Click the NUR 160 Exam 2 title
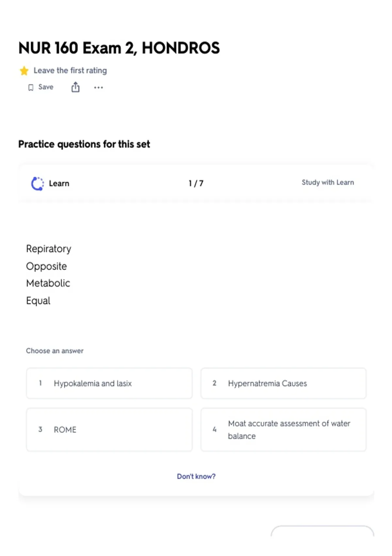Viewport: 392px width, 556px height. 119,48
